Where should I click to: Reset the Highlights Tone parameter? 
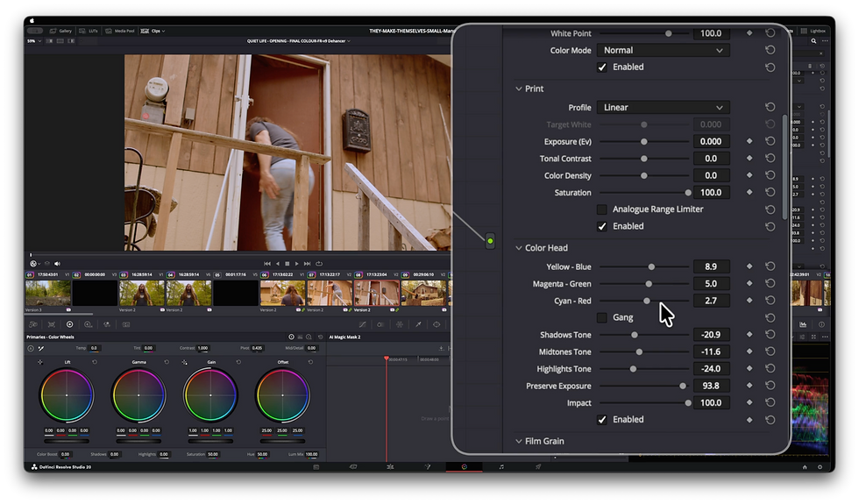click(770, 369)
